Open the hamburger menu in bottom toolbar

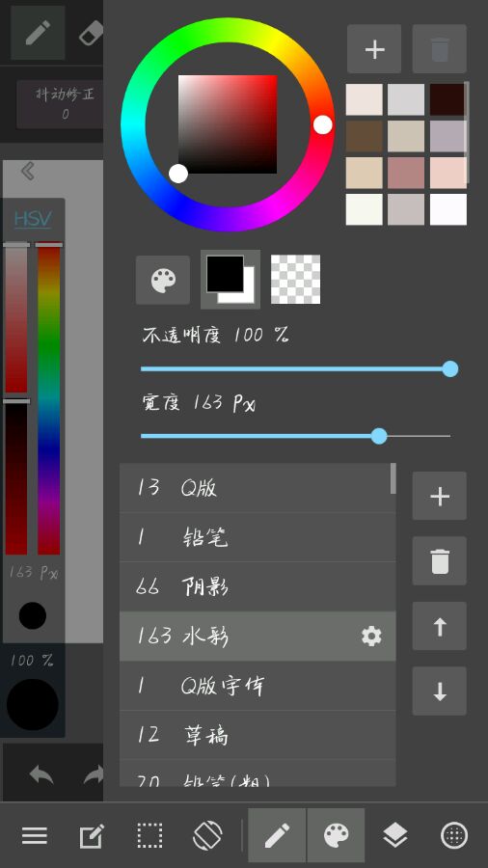35,835
